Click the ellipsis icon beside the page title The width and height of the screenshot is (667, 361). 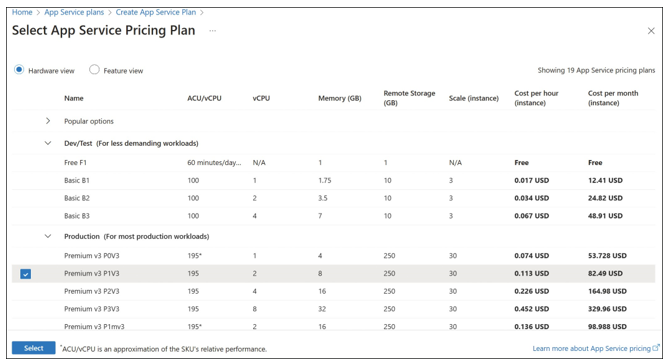tap(212, 31)
